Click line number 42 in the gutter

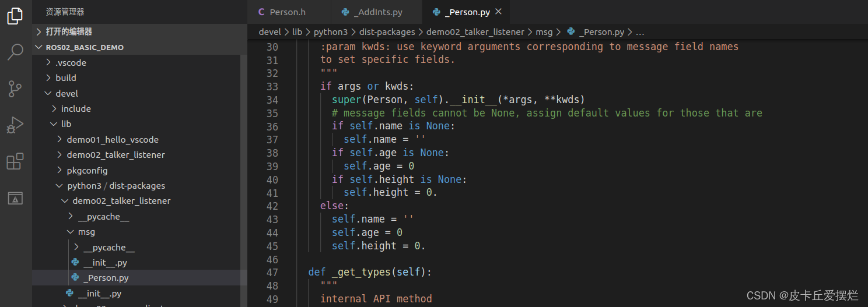[272, 206]
